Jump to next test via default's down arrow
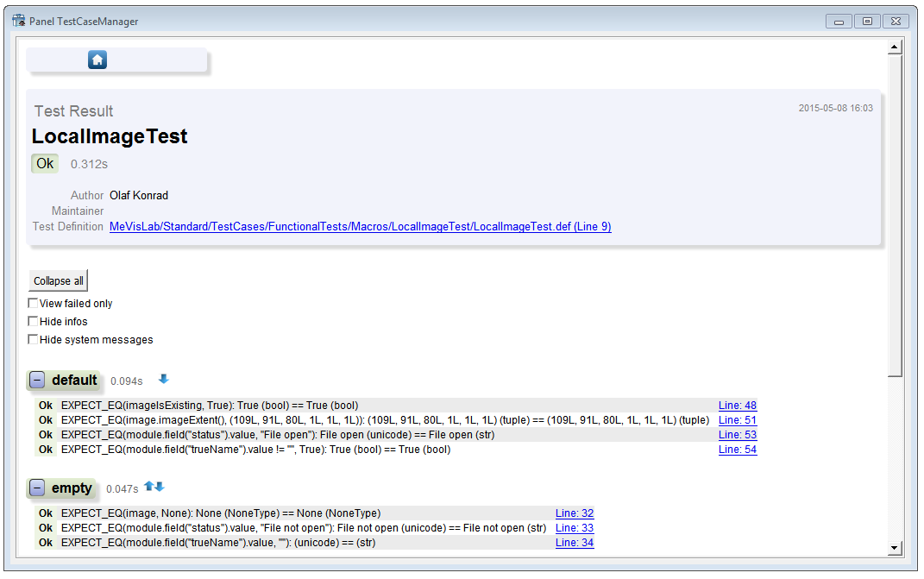The image size is (924, 579). [164, 379]
